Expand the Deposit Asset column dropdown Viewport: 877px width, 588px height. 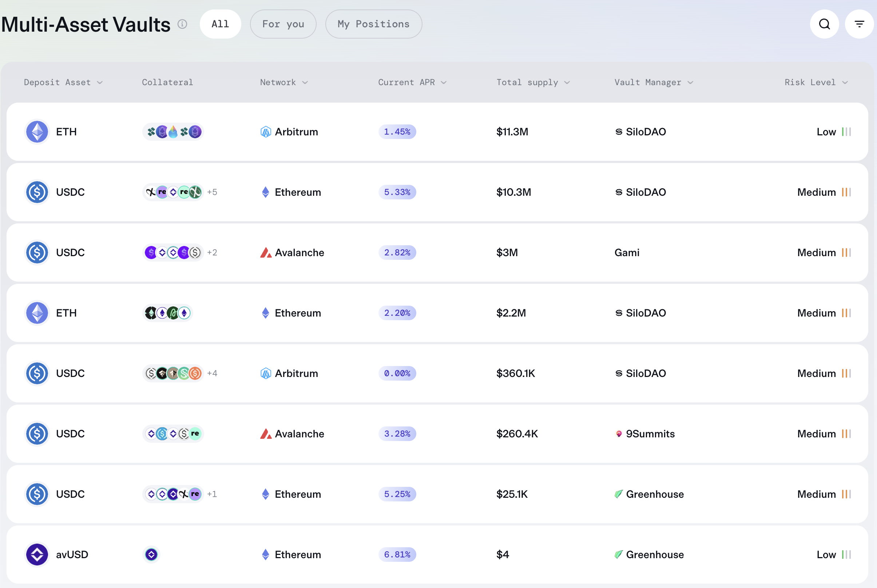[x=100, y=83]
